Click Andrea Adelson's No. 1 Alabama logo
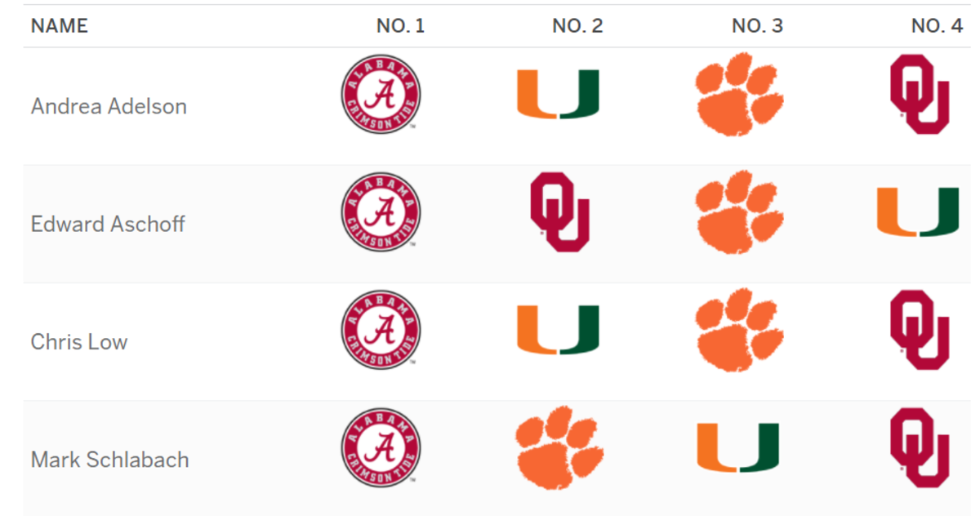980x516 pixels. pos(381,94)
